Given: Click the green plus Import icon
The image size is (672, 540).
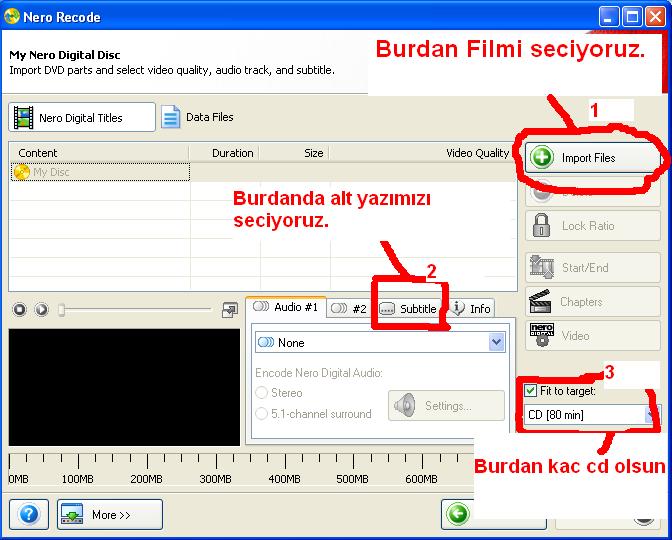Looking at the screenshot, I should point(542,157).
